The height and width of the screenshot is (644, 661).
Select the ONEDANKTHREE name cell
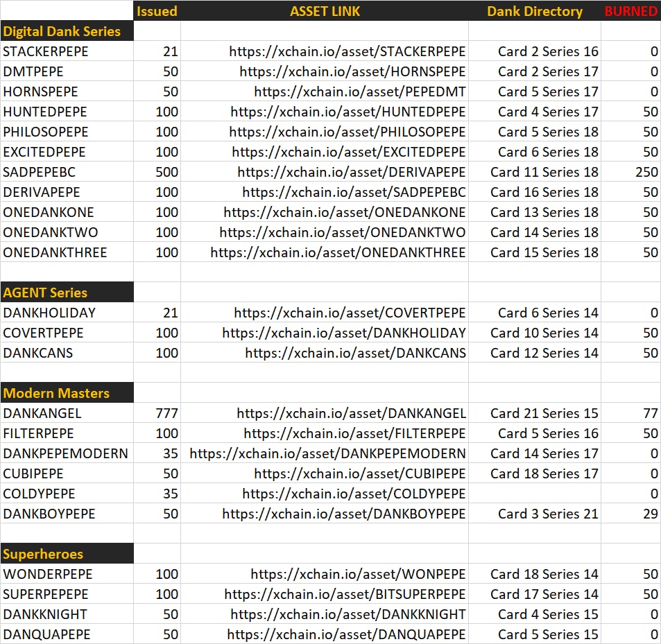pyautogui.click(x=67, y=252)
